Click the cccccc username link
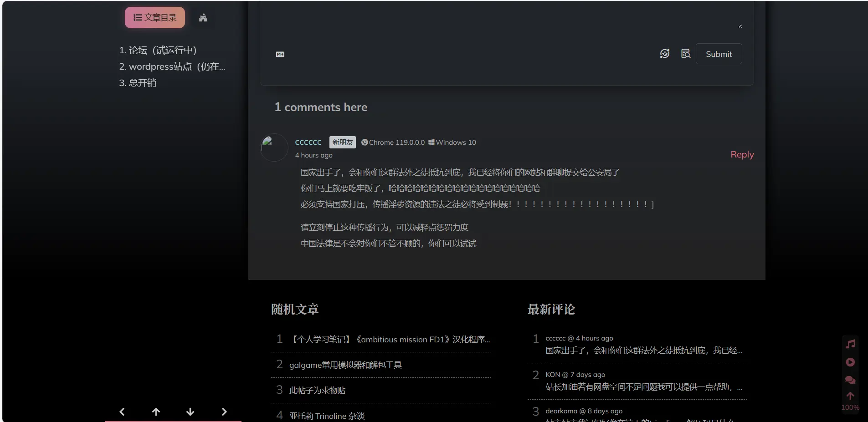The image size is (868, 422). (308, 142)
